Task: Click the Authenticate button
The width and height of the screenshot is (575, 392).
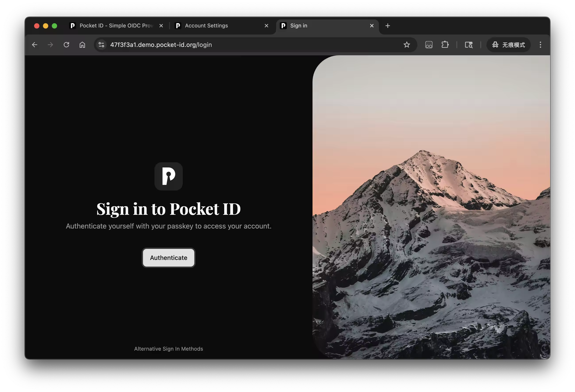Action: tap(168, 258)
